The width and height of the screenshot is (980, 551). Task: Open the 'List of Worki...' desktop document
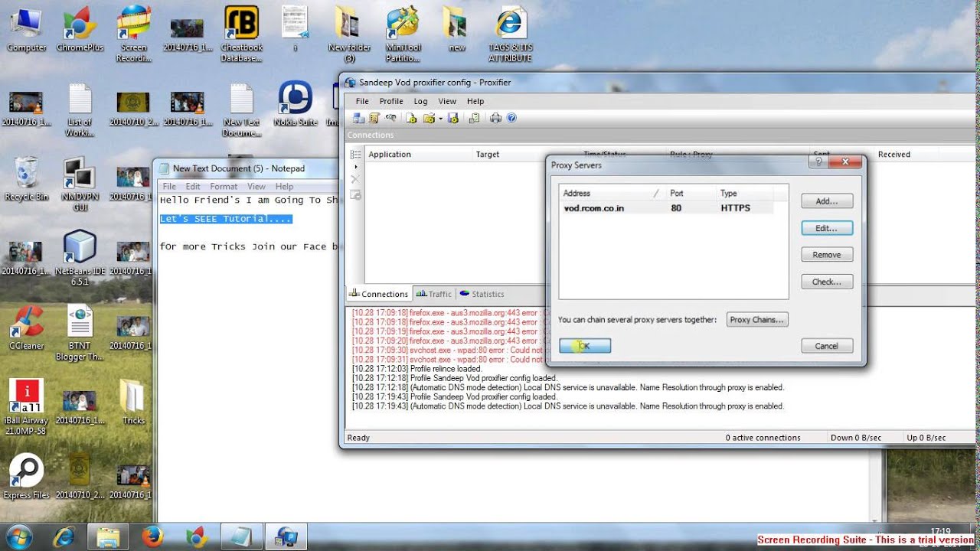point(80,109)
